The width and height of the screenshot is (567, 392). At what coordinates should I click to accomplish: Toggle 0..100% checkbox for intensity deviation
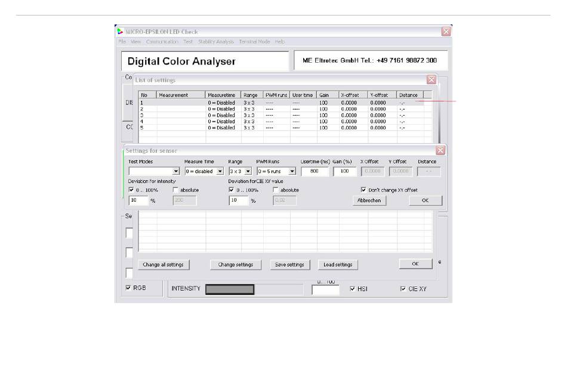(x=131, y=190)
